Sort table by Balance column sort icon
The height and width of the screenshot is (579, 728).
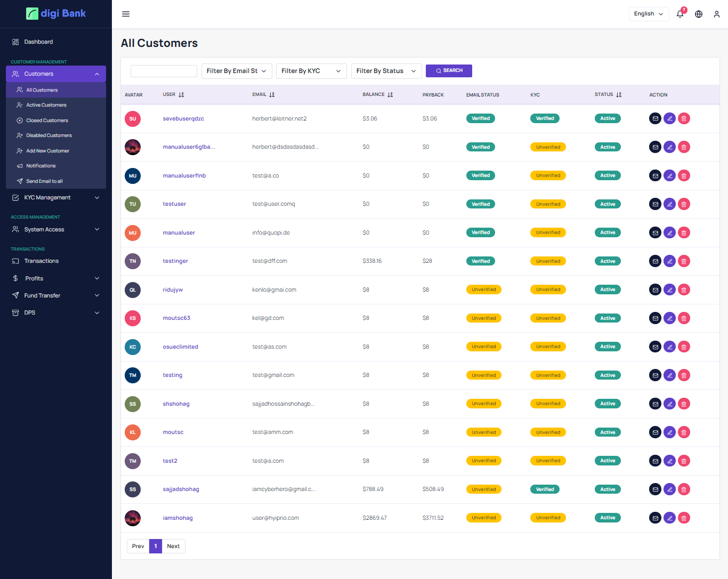click(390, 95)
